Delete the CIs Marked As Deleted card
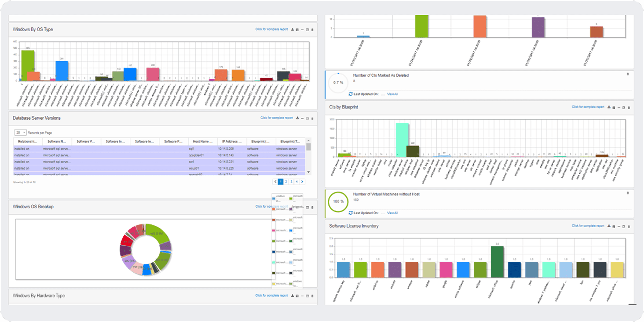This screenshot has height=322, width=644. [628, 74]
